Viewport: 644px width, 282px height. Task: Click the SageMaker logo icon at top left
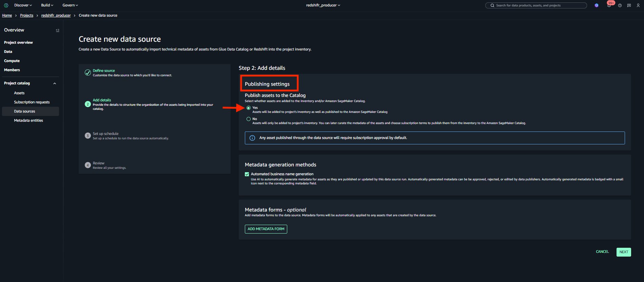pyautogui.click(x=6, y=5)
